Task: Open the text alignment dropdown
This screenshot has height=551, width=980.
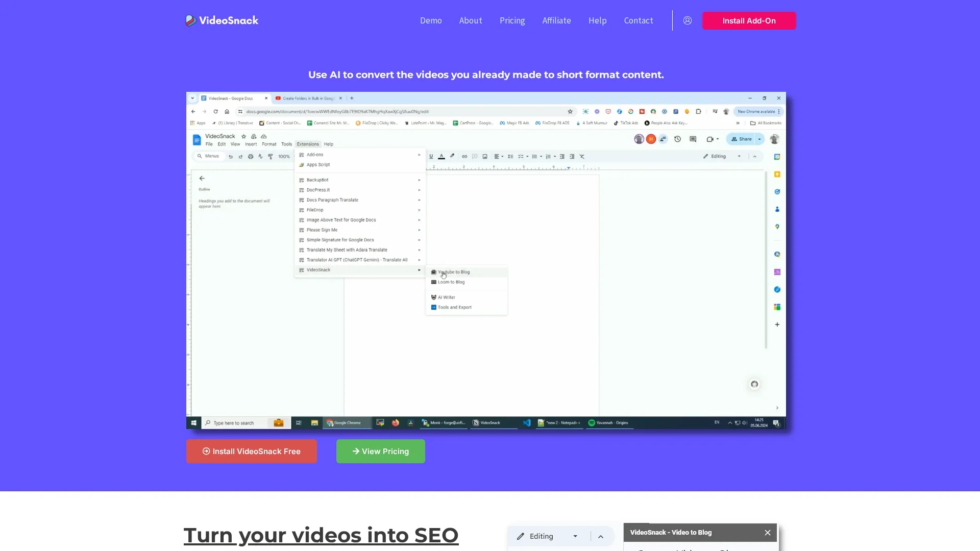Action: pos(499,157)
